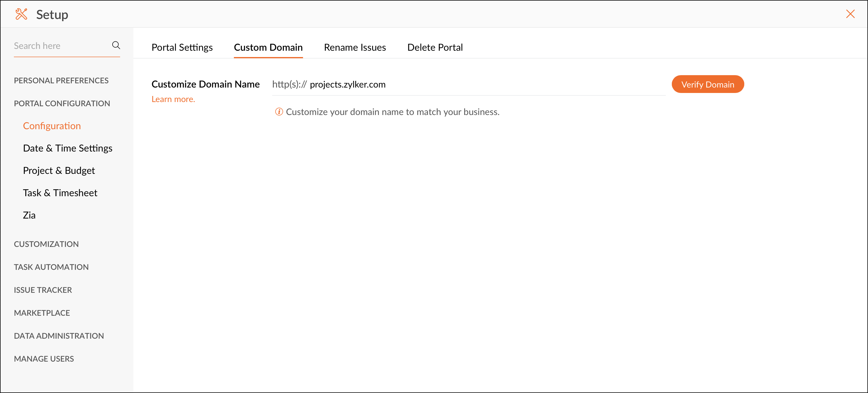The image size is (868, 393).
Task: Expand the Manage Users section
Action: tap(44, 359)
